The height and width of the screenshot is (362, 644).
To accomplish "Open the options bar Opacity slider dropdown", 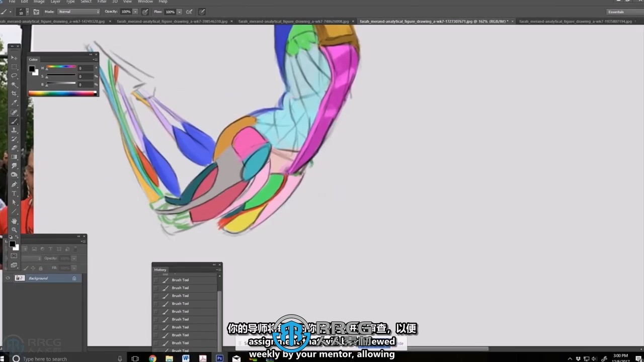I will point(135,12).
